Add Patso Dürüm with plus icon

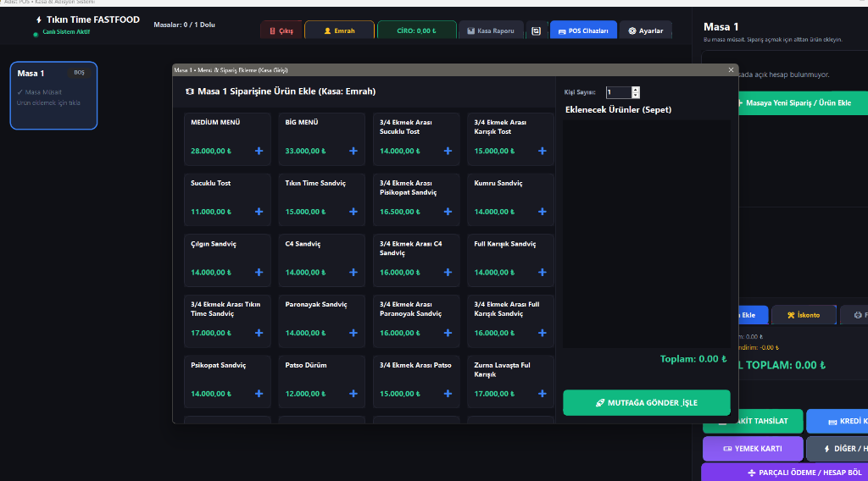point(353,394)
